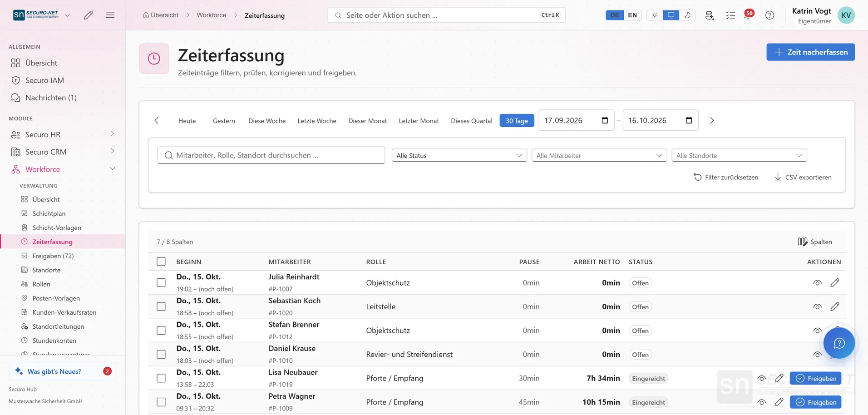This screenshot has height=415, width=868.
Task: Open the notifications bell with 50 badge
Action: click(x=748, y=15)
